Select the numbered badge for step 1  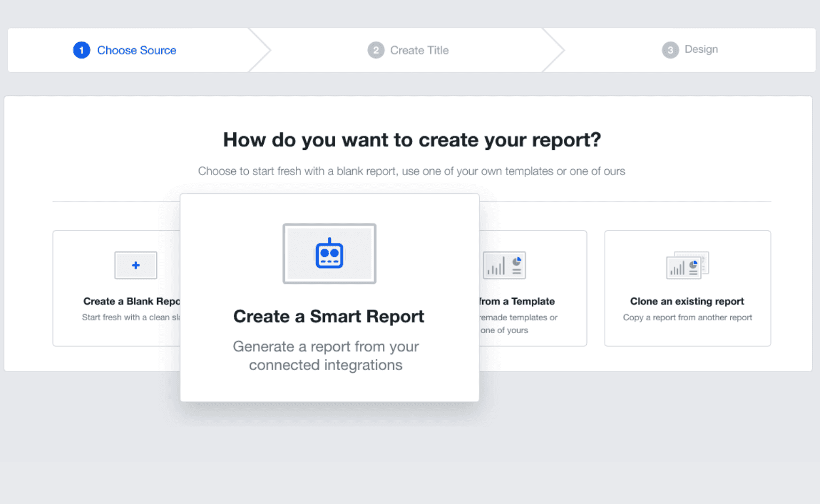[x=81, y=50]
